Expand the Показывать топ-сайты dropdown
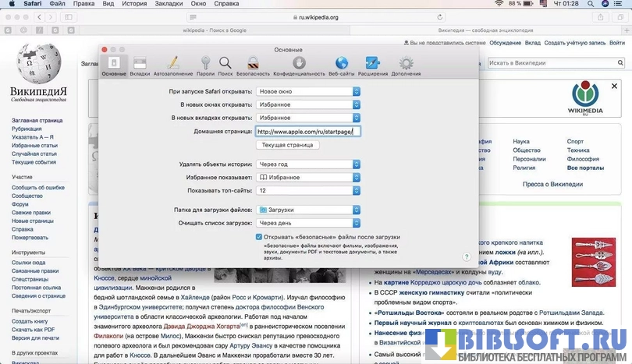This screenshot has width=632, height=364. tap(308, 190)
